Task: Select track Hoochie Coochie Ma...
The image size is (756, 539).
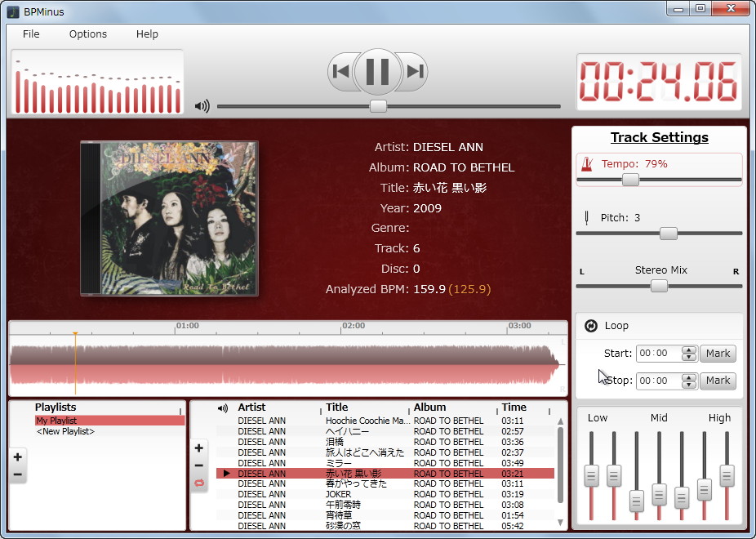Action: [x=385, y=421]
